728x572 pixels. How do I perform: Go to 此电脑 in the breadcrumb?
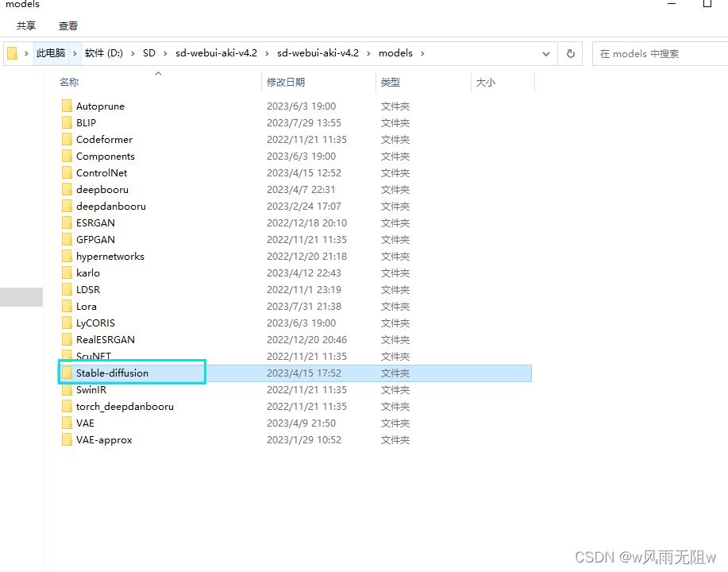pos(51,53)
